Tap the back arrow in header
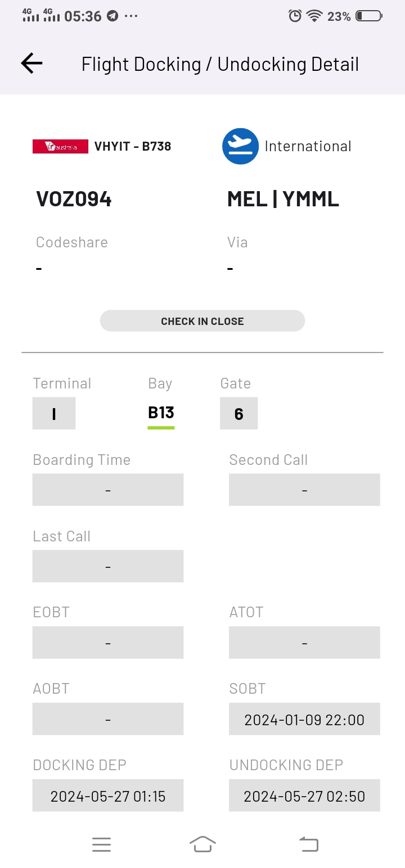Screen dimensions: 405x868 [31, 64]
